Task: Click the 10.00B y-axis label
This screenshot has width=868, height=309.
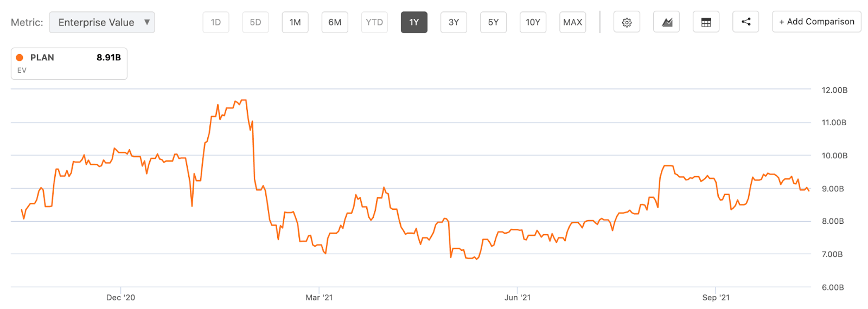Action: (x=834, y=156)
